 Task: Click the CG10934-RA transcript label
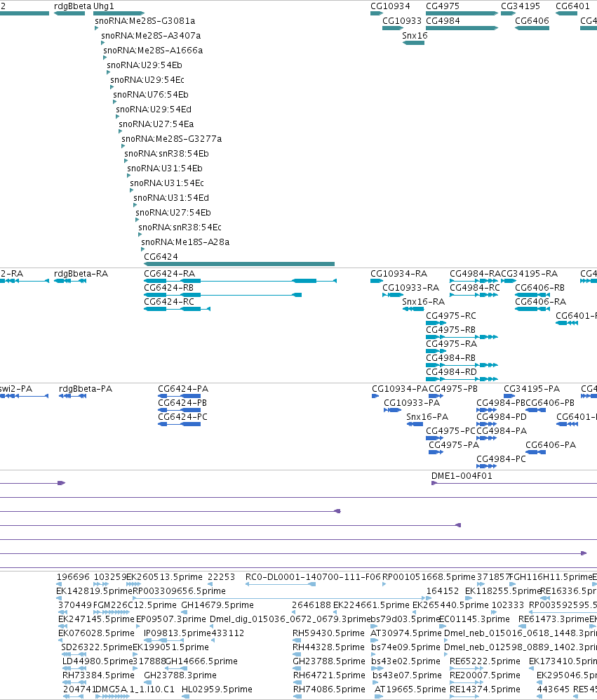click(398, 274)
